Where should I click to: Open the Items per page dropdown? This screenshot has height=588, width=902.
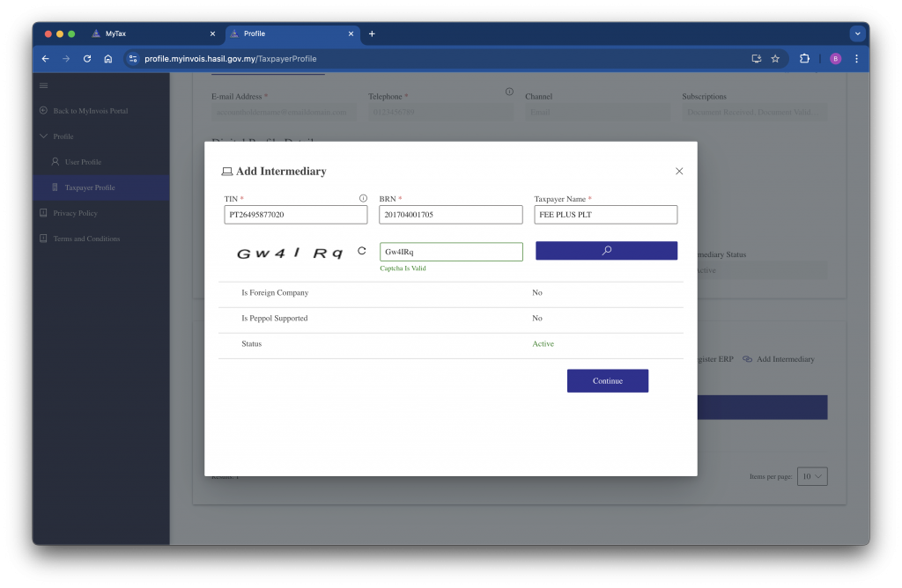[x=811, y=476]
